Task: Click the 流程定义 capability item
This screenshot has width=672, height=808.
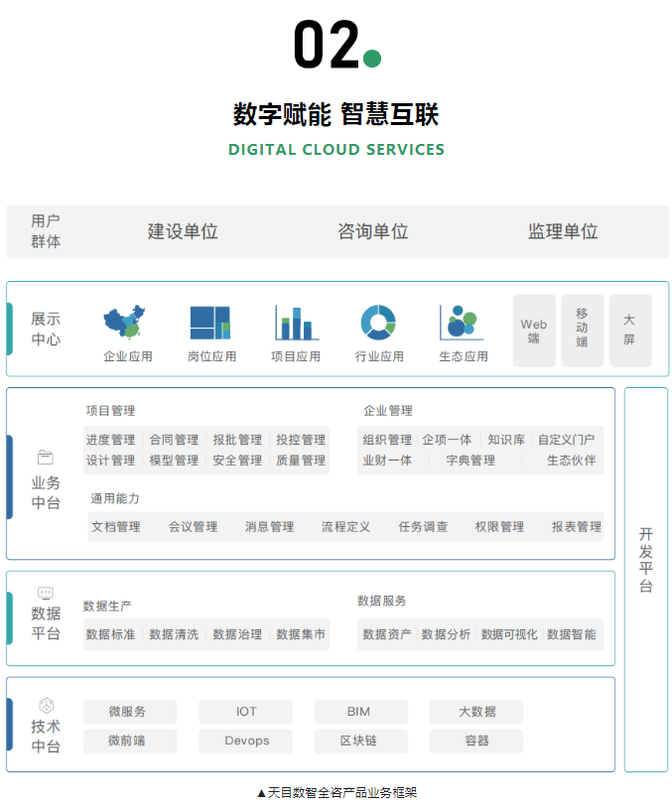Action: pyautogui.click(x=345, y=527)
